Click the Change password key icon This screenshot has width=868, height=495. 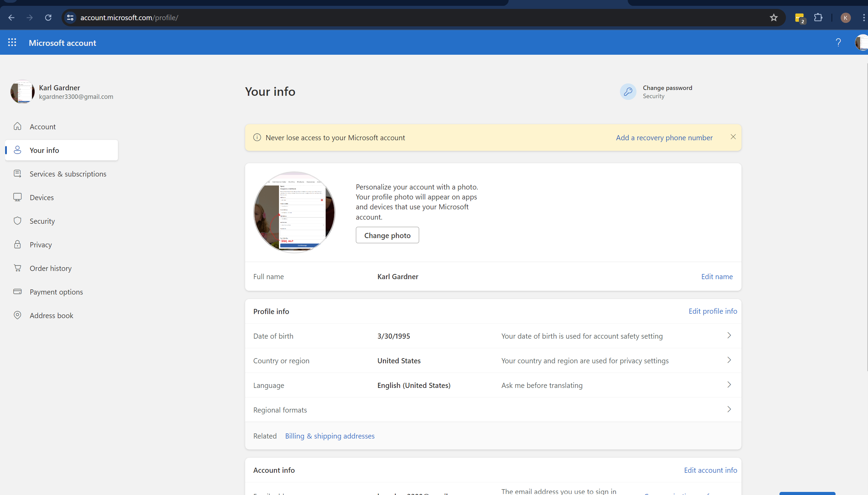point(628,92)
